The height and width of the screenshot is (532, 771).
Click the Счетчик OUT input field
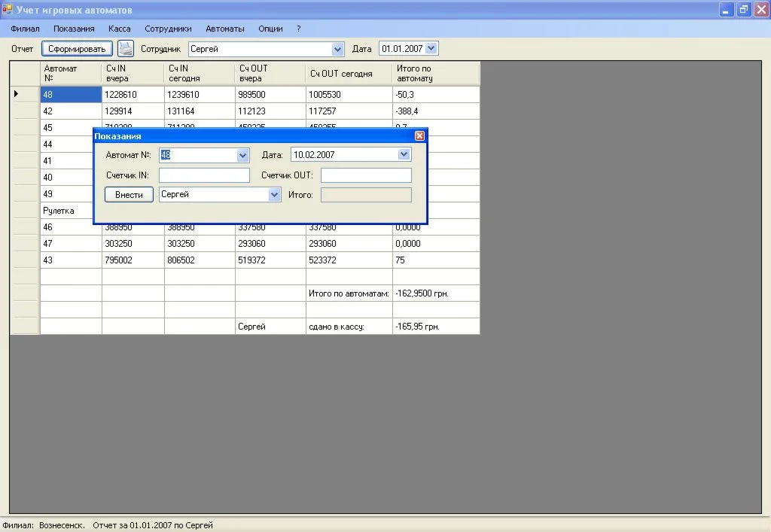click(x=366, y=175)
